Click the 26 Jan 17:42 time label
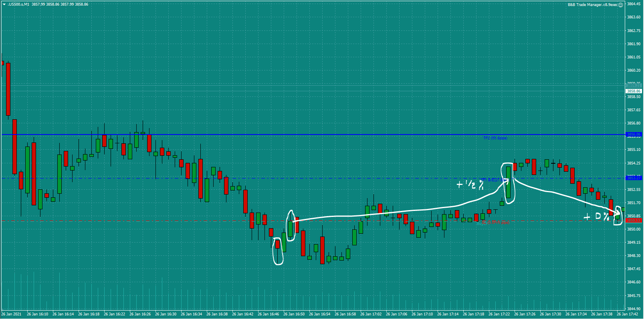Viewport: 644px width, 319px height. click(x=627, y=314)
